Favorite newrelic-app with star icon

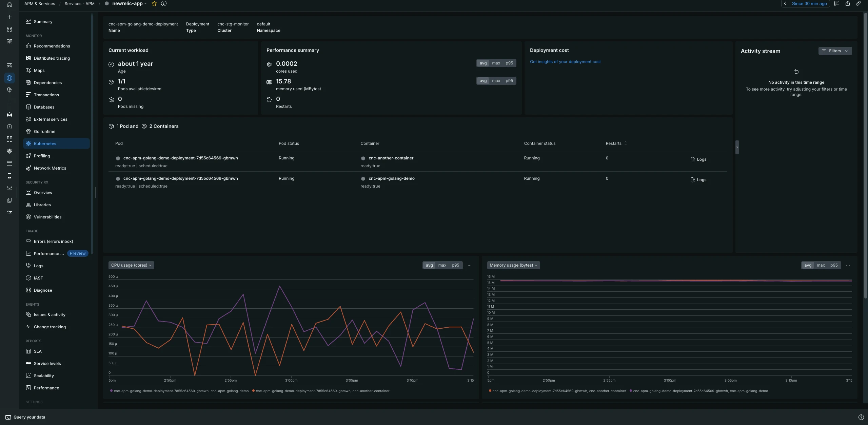point(154,3)
